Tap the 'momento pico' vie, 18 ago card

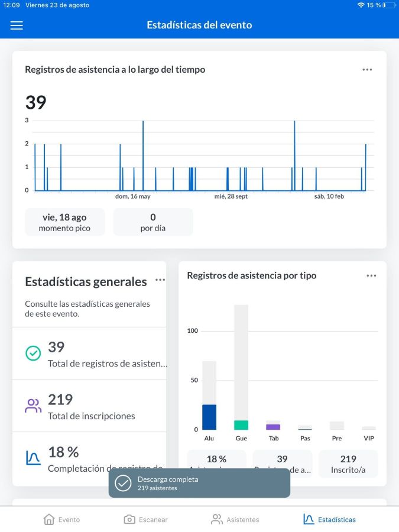click(x=65, y=222)
